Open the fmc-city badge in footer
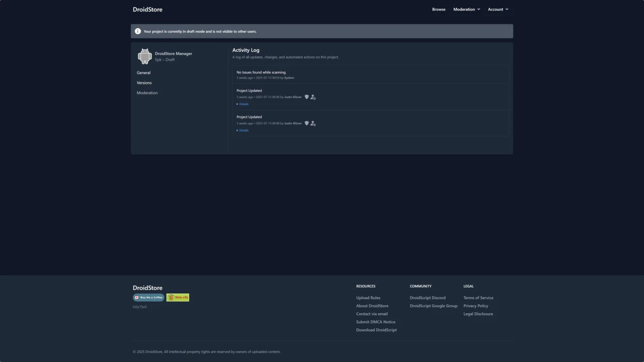Image resolution: width=644 pixels, height=362 pixels. pyautogui.click(x=178, y=298)
